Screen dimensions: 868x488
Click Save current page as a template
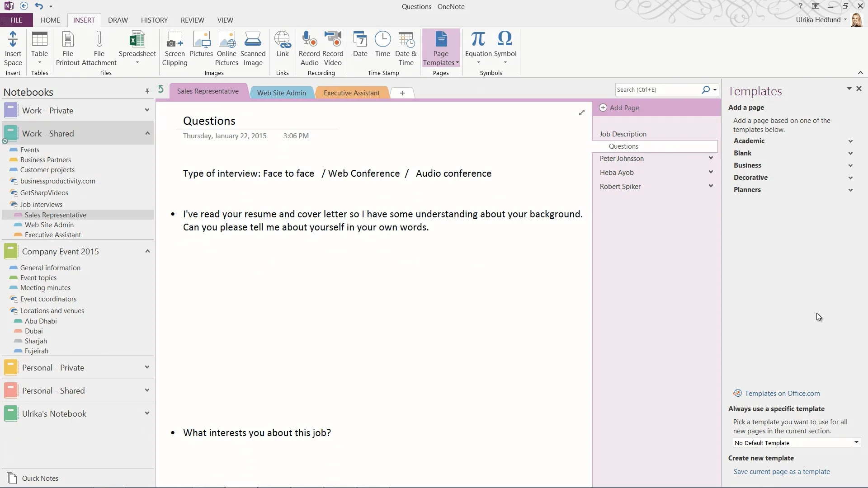click(782, 471)
